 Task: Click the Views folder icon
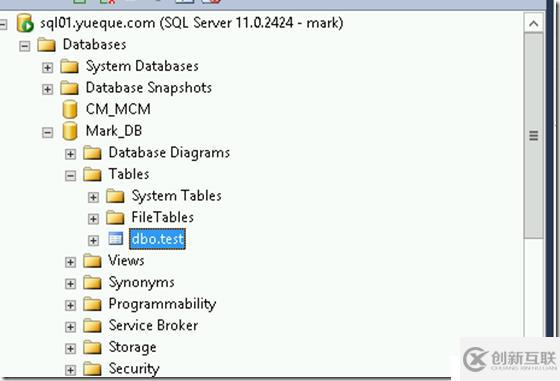[x=92, y=261]
